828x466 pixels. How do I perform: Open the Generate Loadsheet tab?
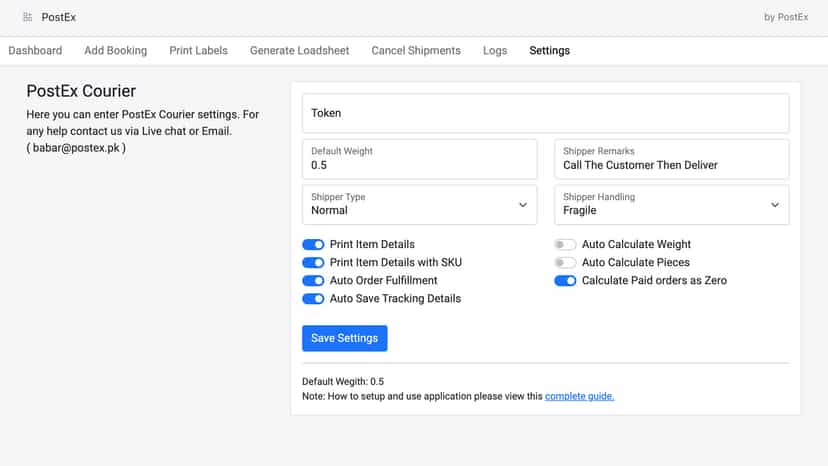pyautogui.click(x=299, y=51)
